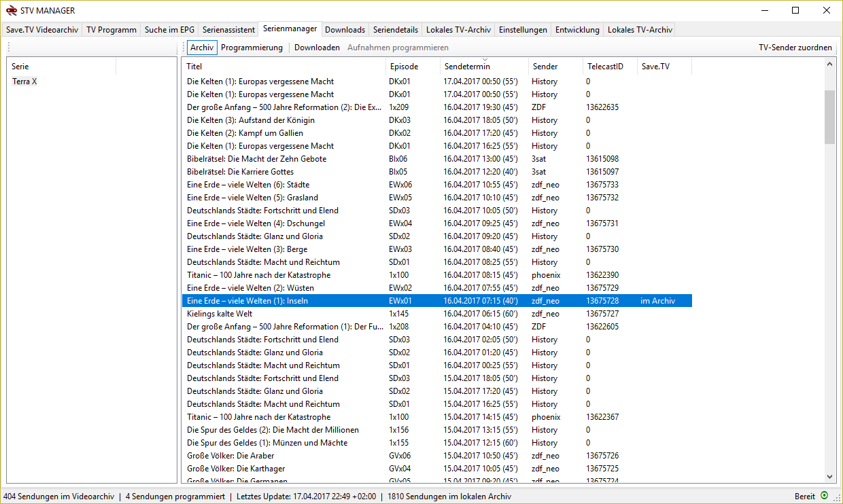The image size is (843, 504).
Task: Switch to the Suche im EPG tab
Action: (169, 30)
